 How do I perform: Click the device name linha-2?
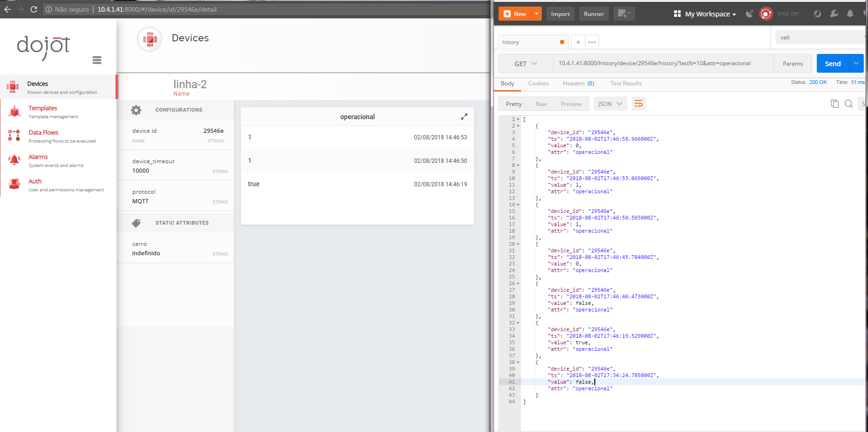click(x=190, y=84)
